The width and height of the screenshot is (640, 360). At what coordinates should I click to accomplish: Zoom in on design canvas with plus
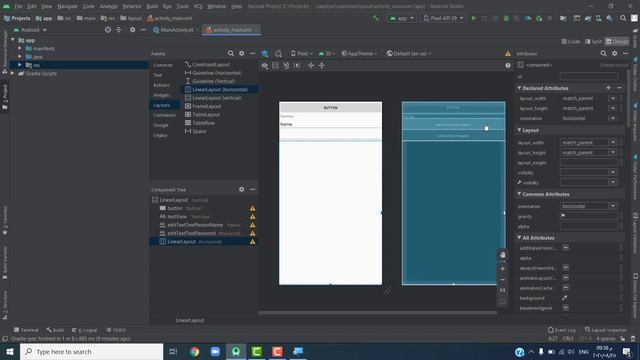(502, 269)
